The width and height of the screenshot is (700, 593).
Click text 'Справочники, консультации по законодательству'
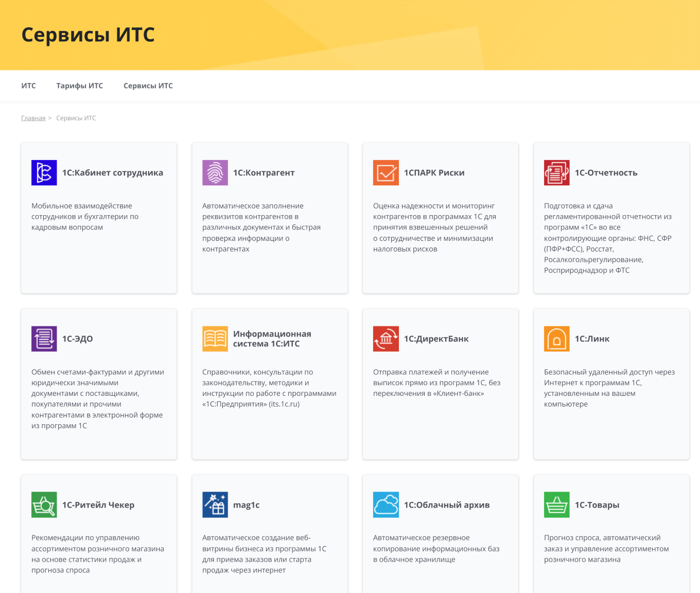(x=269, y=388)
